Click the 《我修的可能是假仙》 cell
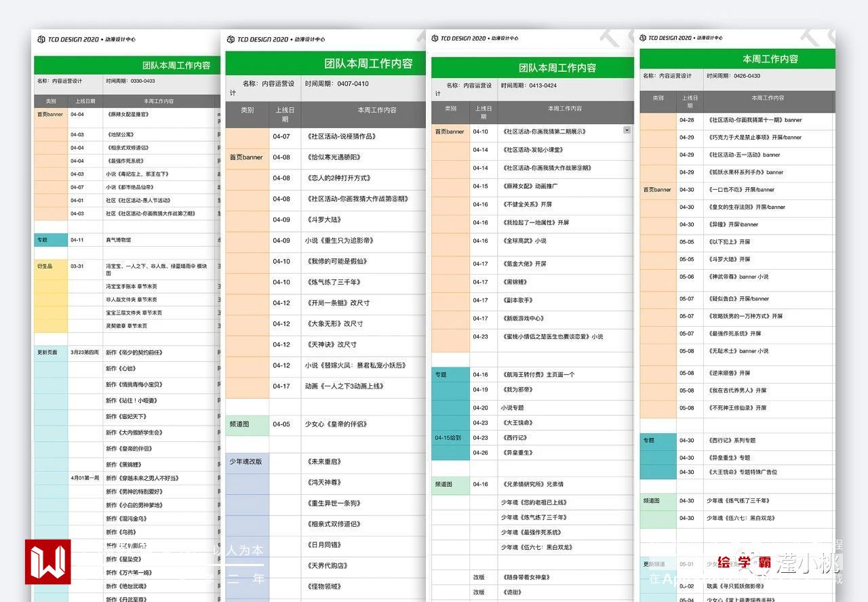Screen dimensions: 868x602 pyautogui.click(x=363, y=262)
